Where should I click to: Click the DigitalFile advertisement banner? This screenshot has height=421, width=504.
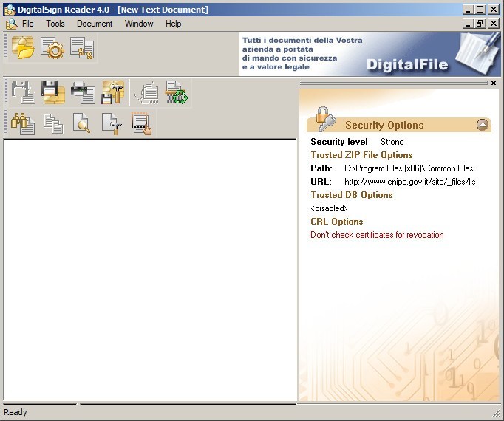tap(370, 54)
